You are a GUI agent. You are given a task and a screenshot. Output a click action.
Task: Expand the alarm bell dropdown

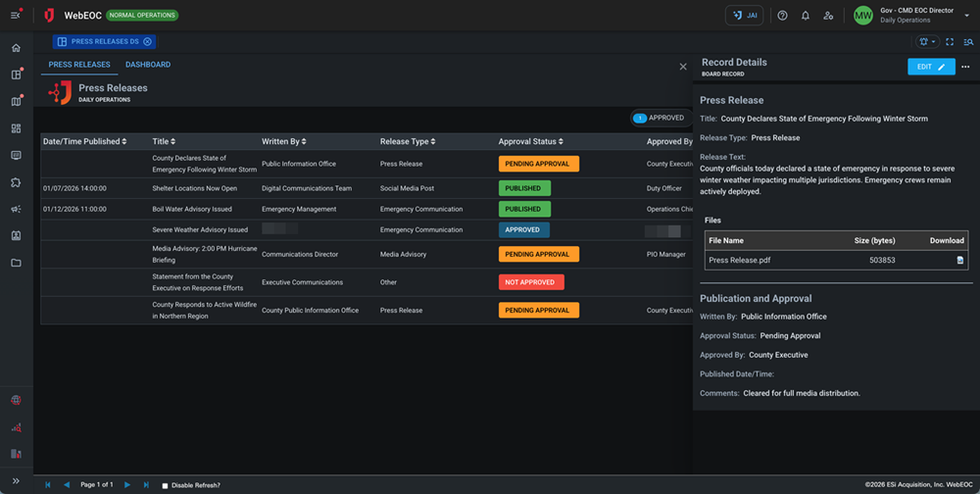927,42
